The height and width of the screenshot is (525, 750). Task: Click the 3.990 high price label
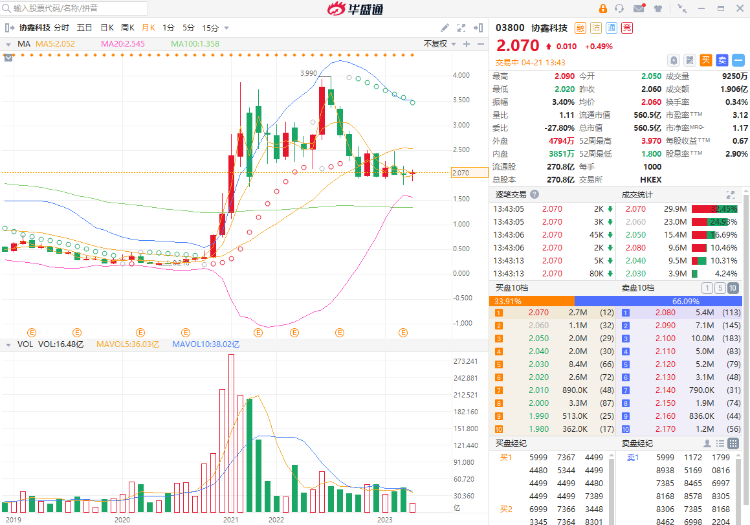coord(309,73)
